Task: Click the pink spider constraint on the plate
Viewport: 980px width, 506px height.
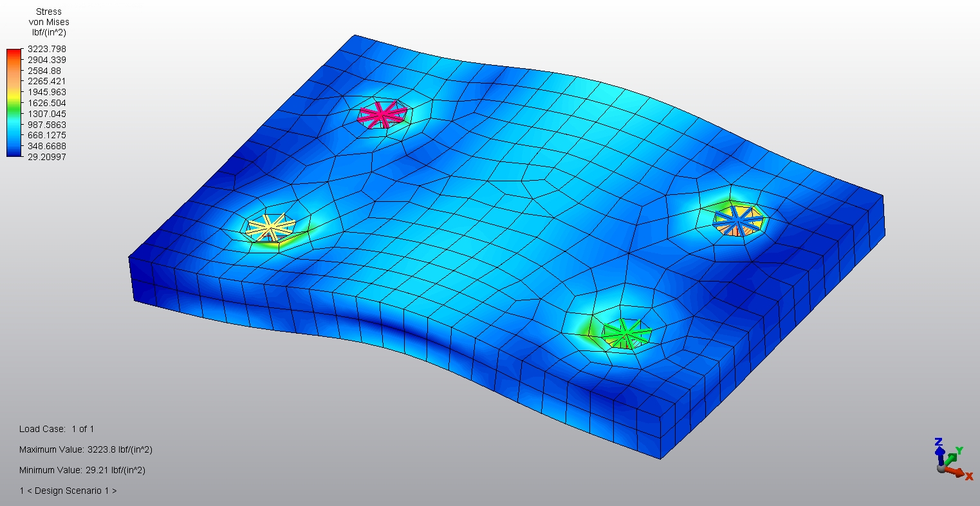Action: pyautogui.click(x=382, y=115)
